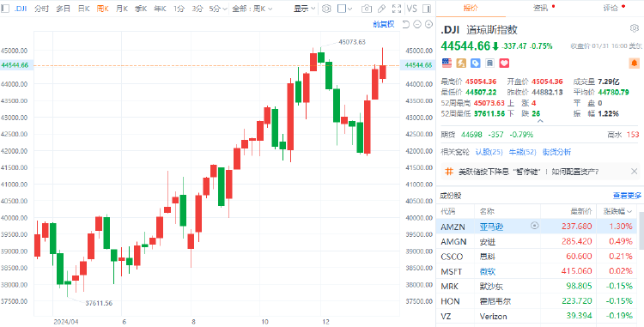Screen dimensions: 644x327
Task: Select the AMGN 安进 row
Action: click(537, 241)
